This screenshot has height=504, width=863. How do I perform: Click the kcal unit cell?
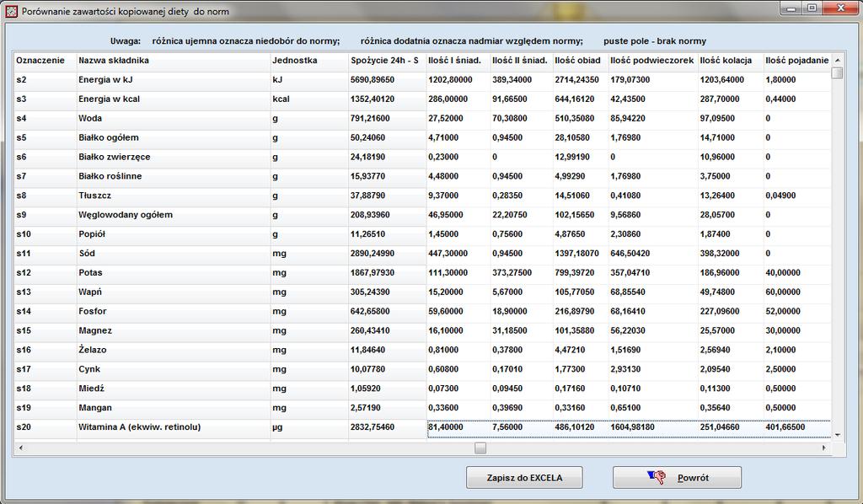click(310, 99)
